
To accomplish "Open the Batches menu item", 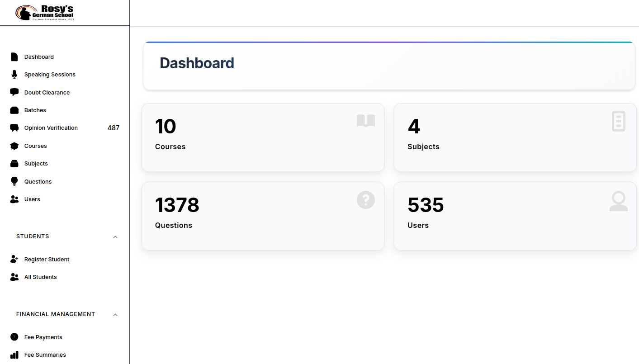I will click(35, 110).
